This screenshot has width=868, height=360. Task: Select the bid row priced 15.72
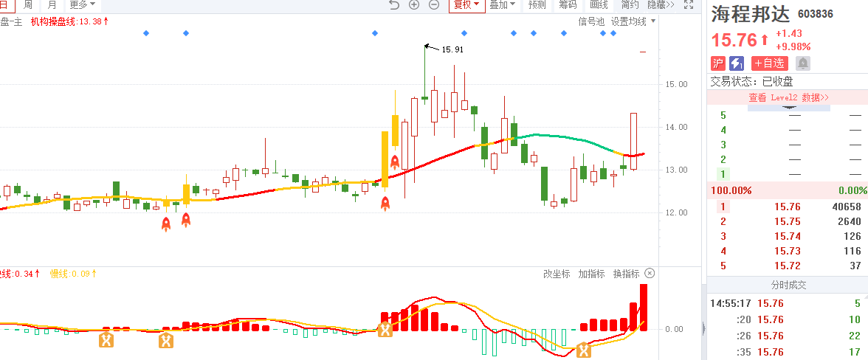(x=788, y=266)
